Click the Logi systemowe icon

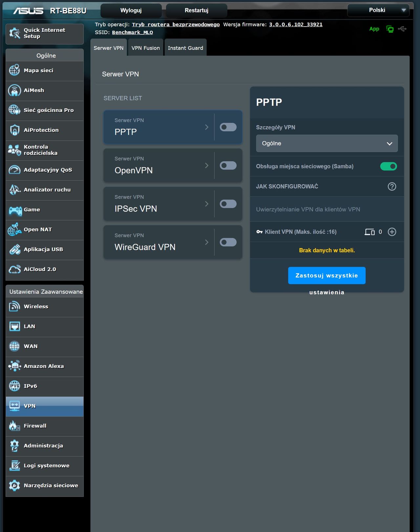tap(14, 466)
